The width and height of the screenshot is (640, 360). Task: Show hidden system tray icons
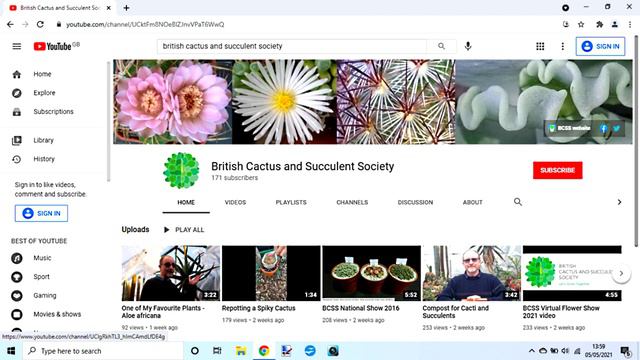coord(531,351)
